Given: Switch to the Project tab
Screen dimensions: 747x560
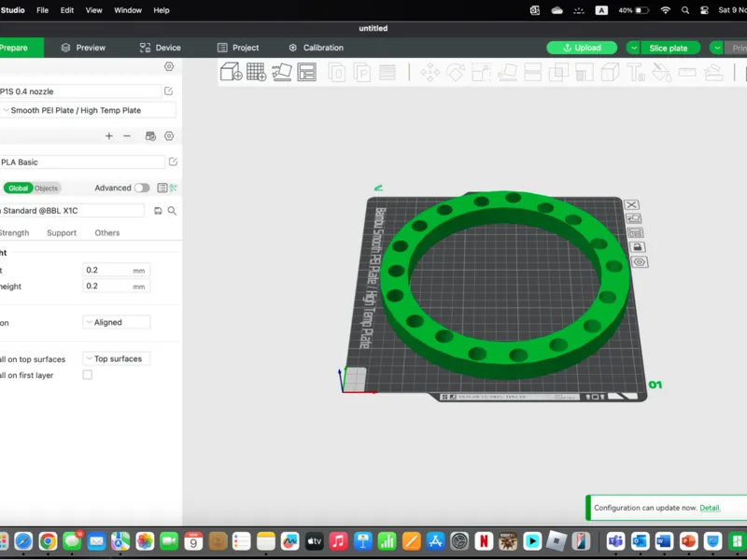Looking at the screenshot, I should 238,48.
